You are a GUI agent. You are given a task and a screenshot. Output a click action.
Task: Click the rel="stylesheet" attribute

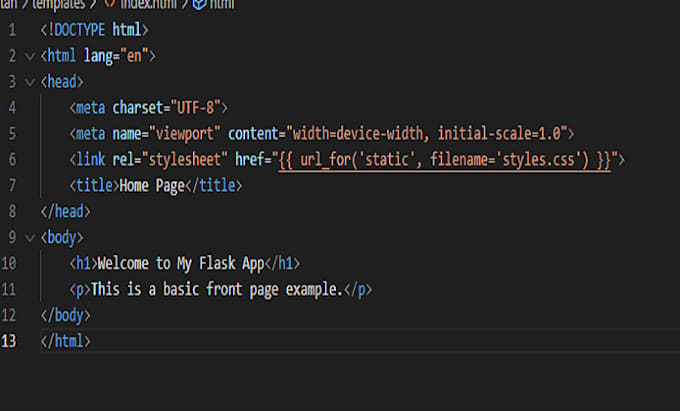(x=170, y=160)
